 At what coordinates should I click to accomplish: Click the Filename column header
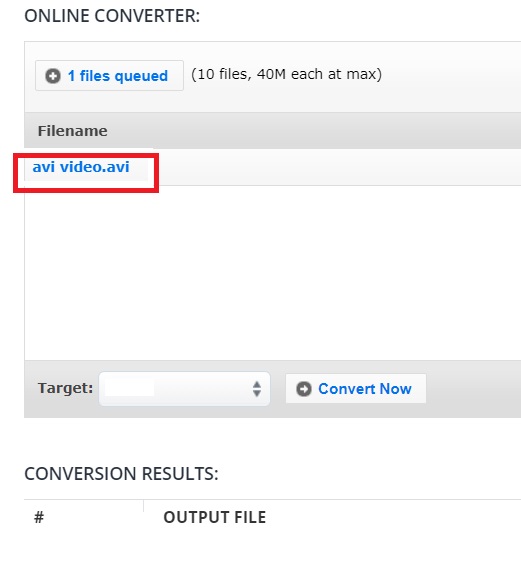coord(73,131)
